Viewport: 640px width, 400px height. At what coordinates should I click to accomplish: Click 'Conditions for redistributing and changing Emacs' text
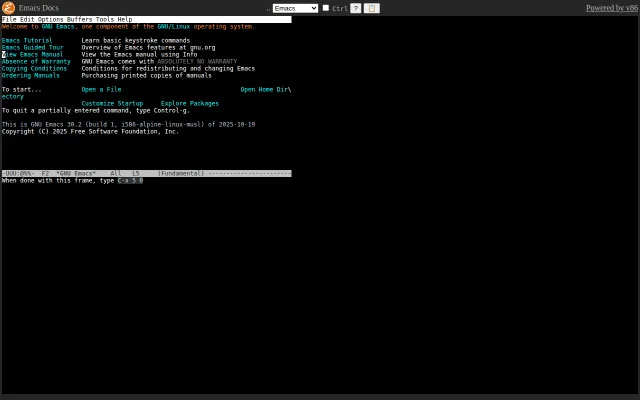(x=168, y=68)
